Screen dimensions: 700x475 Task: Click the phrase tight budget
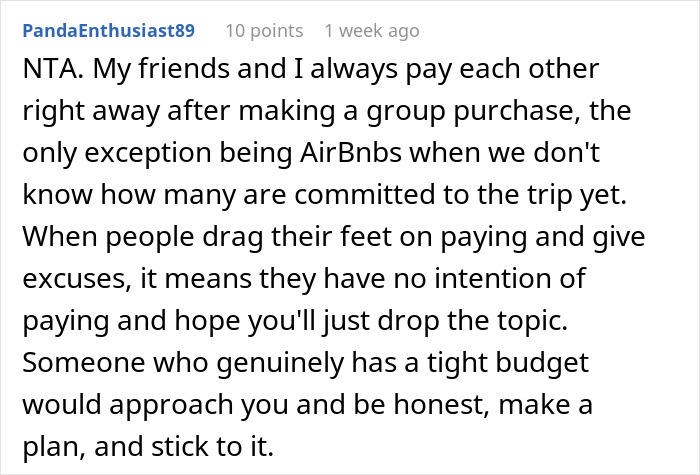pos(508,363)
